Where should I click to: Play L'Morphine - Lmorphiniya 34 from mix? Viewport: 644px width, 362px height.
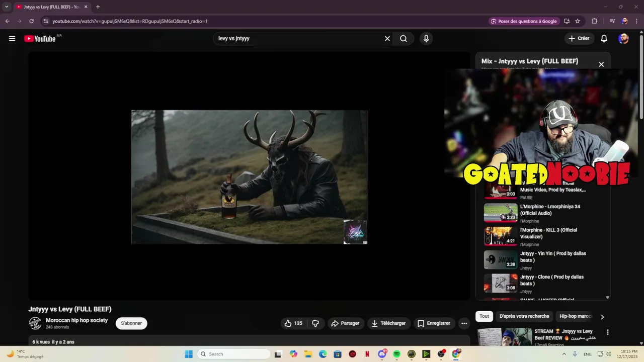tap(543, 213)
